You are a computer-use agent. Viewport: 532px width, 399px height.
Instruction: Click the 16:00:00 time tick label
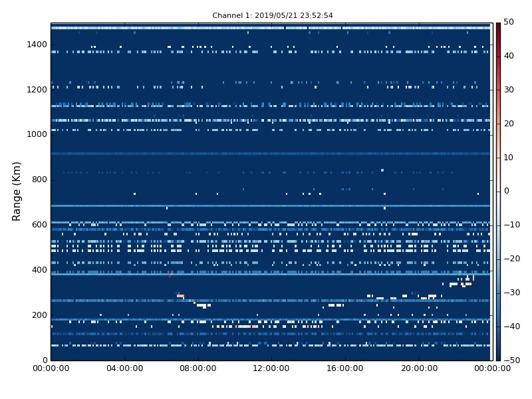(345, 368)
